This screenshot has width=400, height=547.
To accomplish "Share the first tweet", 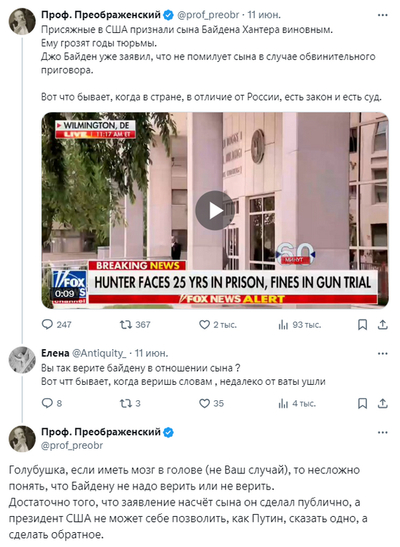I will [x=383, y=325].
